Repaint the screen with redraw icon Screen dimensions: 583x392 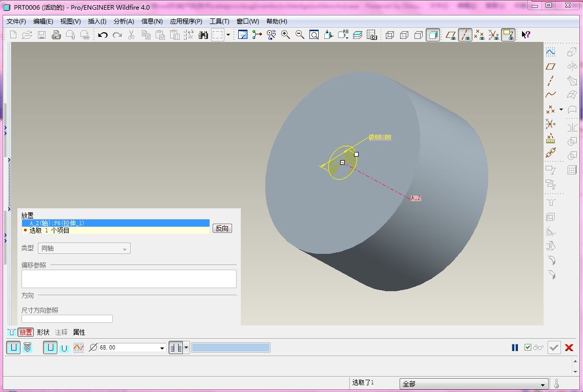[x=242, y=35]
